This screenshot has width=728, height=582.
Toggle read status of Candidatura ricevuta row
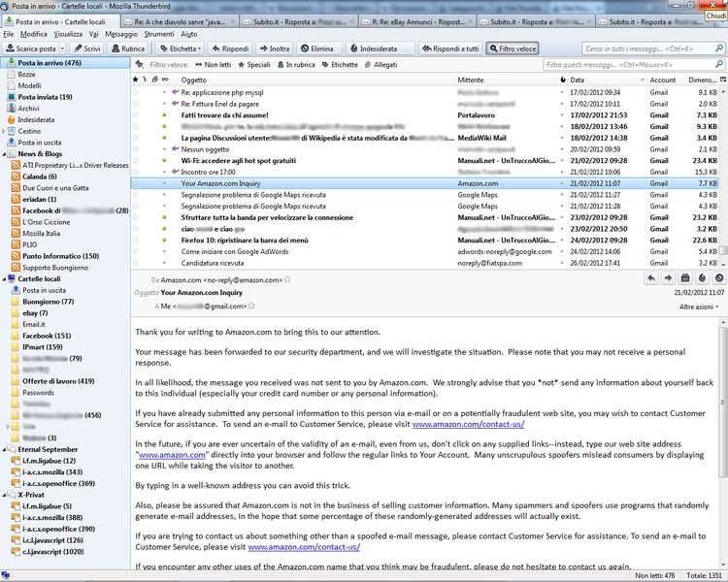(164, 263)
